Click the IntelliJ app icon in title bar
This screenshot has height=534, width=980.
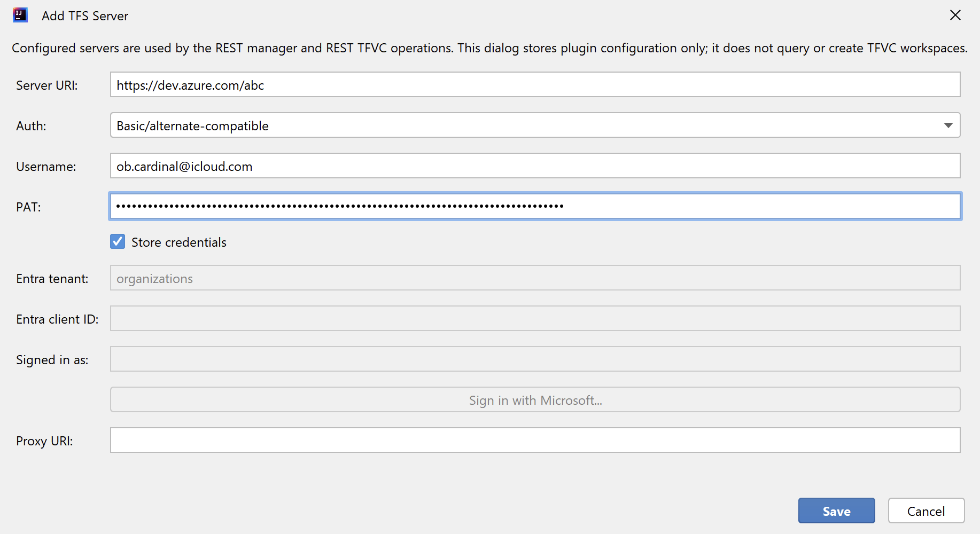[20, 15]
